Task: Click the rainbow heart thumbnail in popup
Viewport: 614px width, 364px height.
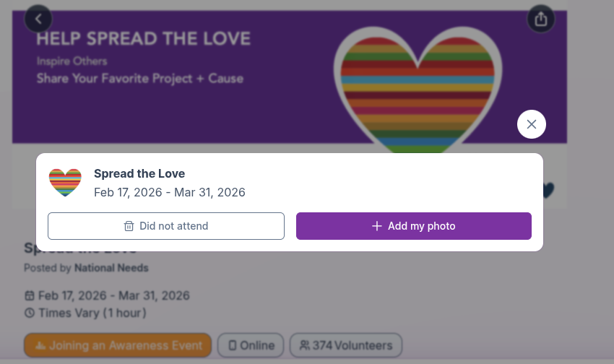Action: tap(65, 182)
